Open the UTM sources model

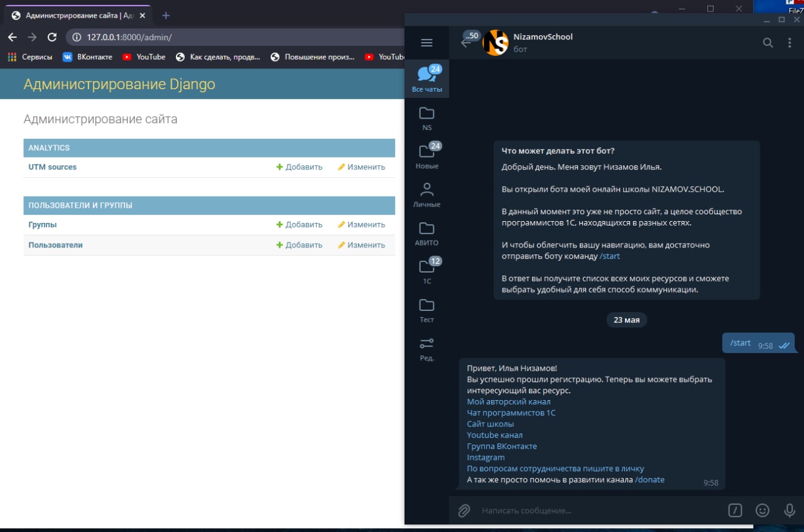tap(53, 167)
